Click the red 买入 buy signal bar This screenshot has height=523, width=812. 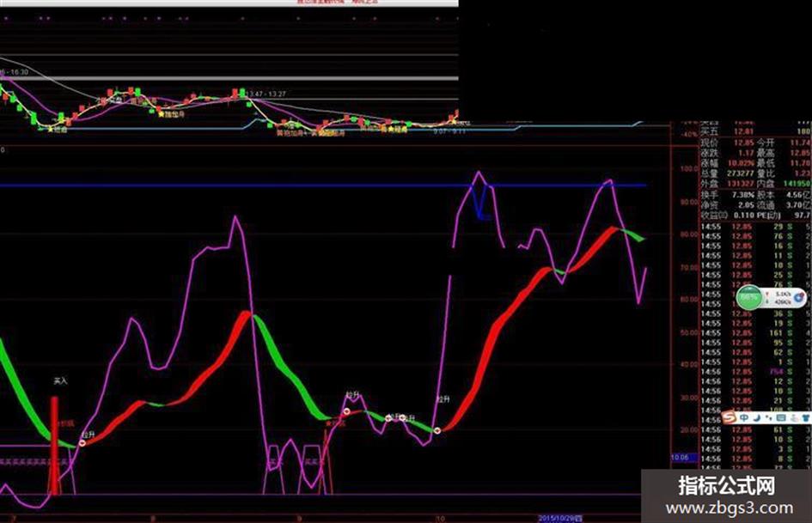click(x=54, y=446)
